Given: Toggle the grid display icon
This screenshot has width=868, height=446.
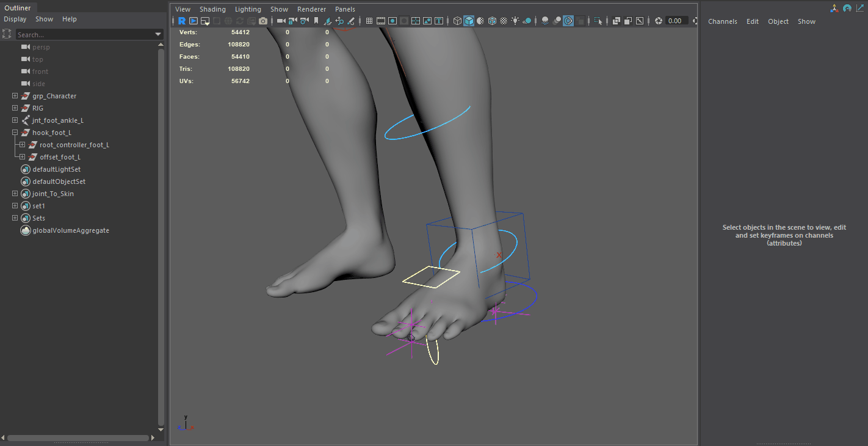Looking at the screenshot, I should coord(368,20).
